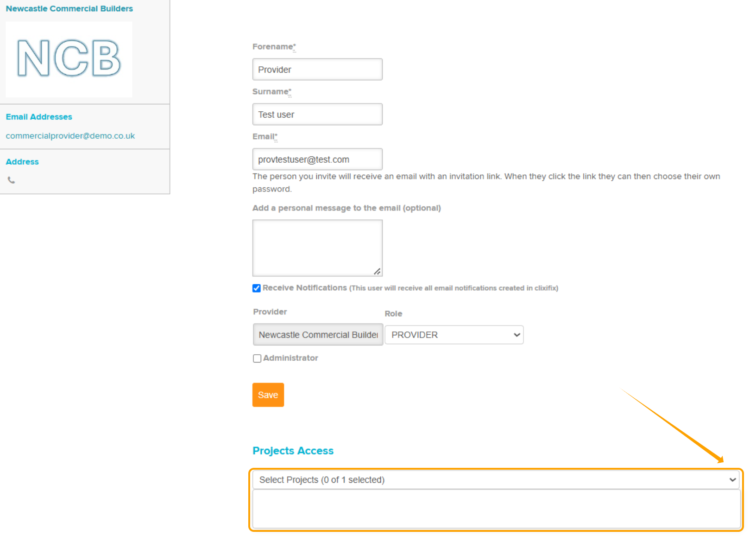The image size is (756, 536).
Task: Click the Projects Access section heading
Action: [293, 451]
